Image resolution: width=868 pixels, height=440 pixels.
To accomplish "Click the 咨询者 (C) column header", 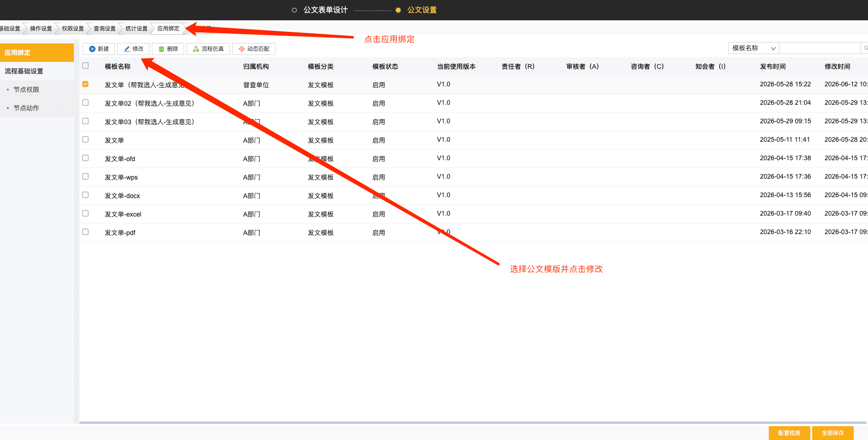I will [647, 66].
